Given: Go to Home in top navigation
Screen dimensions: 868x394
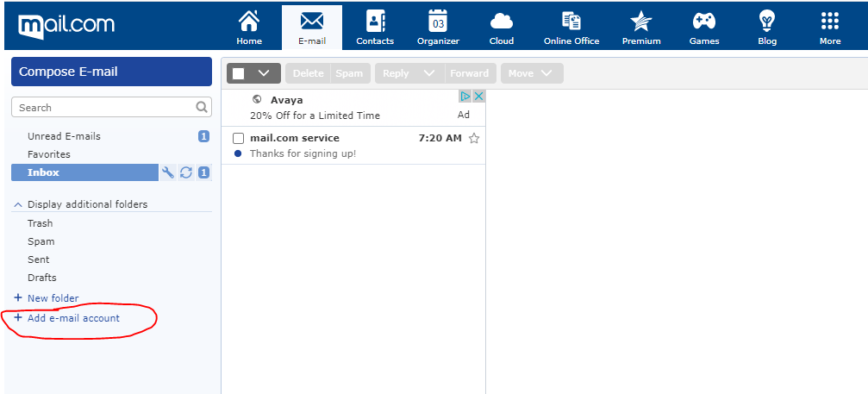Looking at the screenshot, I should [x=249, y=27].
